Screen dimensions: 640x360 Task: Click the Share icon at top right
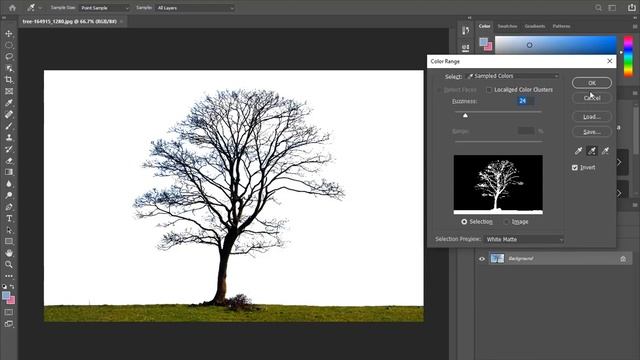[x=631, y=7]
